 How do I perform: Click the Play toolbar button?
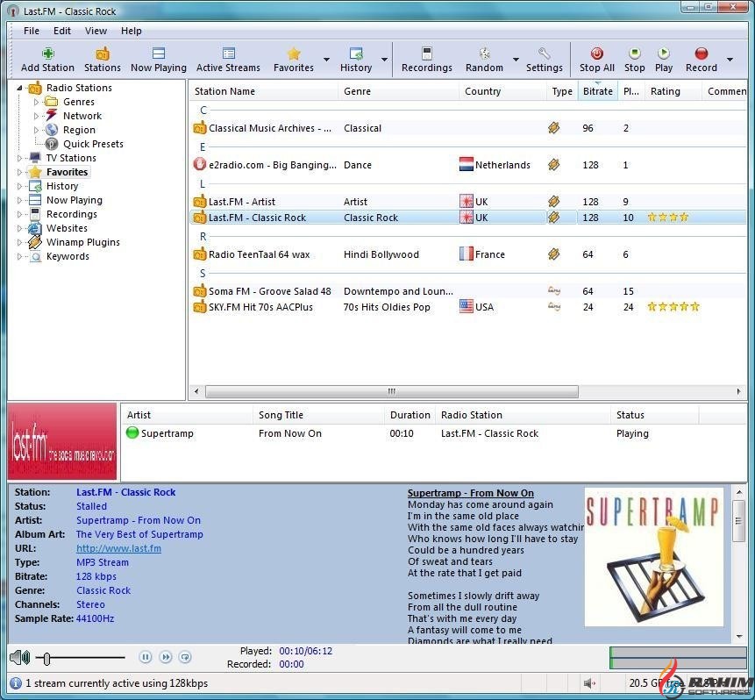click(x=664, y=60)
